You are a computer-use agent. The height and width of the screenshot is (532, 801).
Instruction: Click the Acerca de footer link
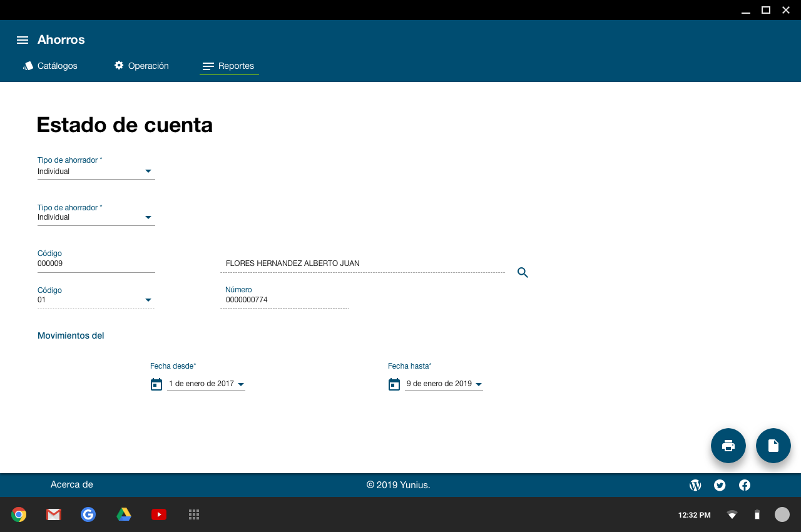(72, 484)
